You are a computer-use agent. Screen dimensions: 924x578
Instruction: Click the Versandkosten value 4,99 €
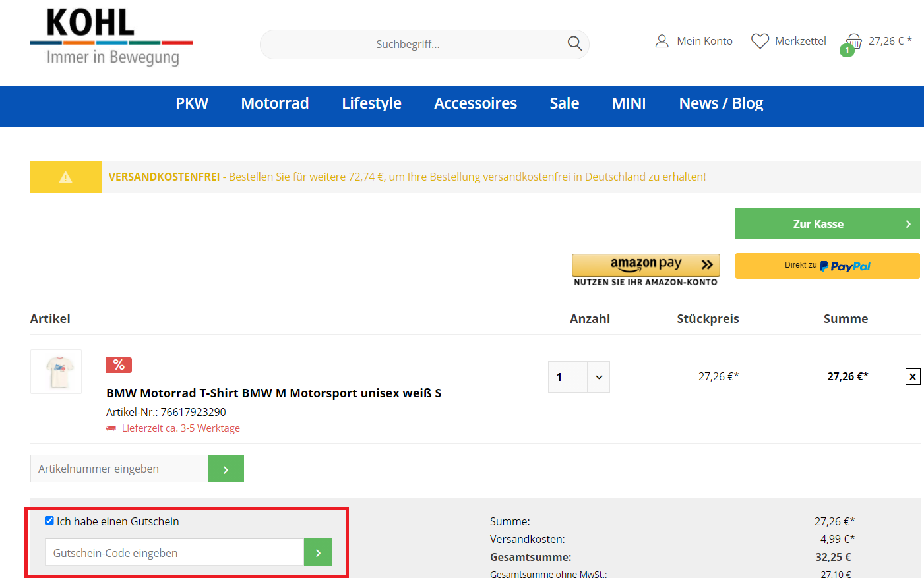click(838, 539)
